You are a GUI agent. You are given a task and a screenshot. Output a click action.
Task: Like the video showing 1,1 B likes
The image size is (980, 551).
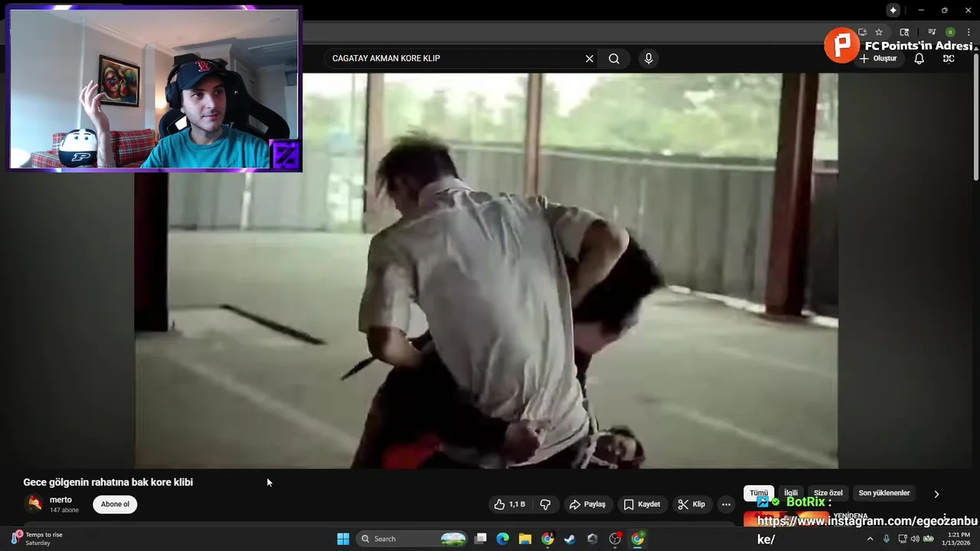tap(510, 504)
